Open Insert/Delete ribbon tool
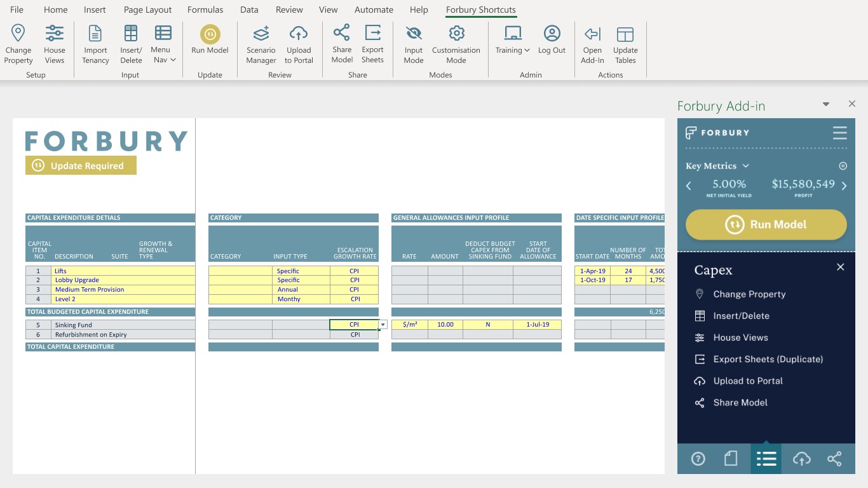 [131, 44]
